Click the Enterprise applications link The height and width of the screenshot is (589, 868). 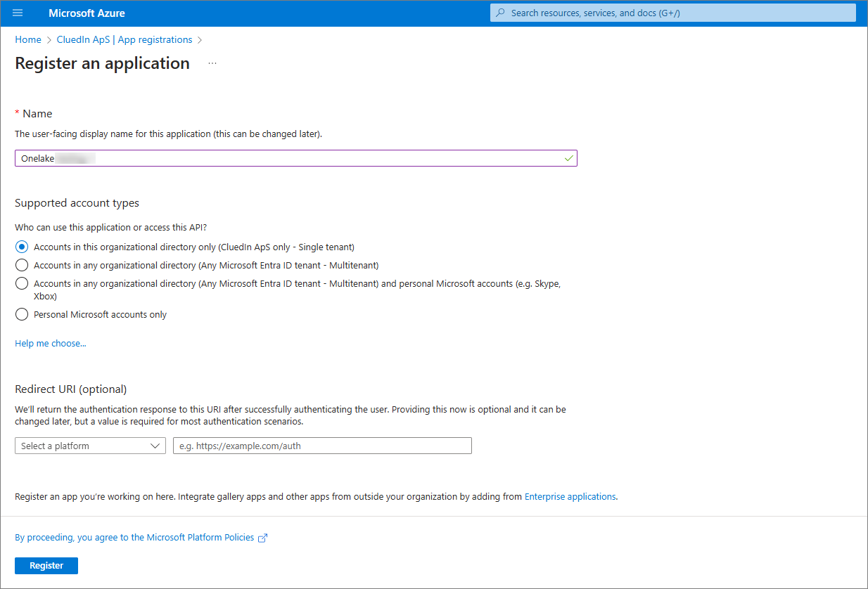(570, 496)
